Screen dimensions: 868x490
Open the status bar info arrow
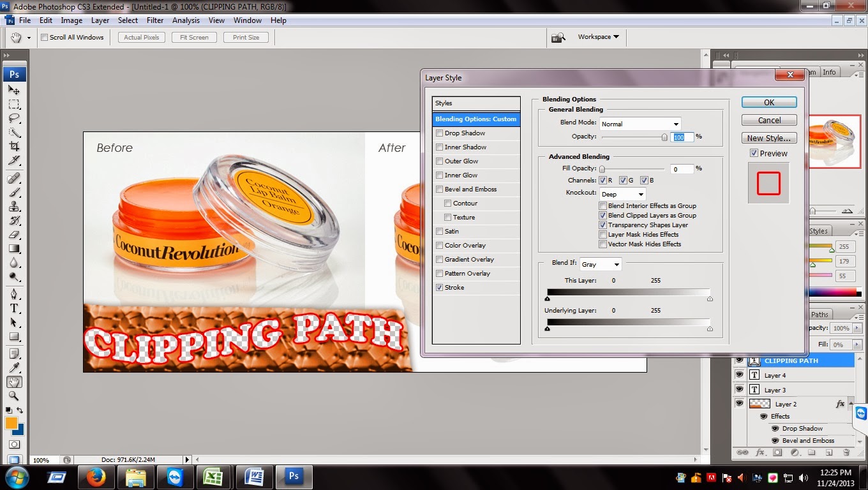[x=187, y=459]
